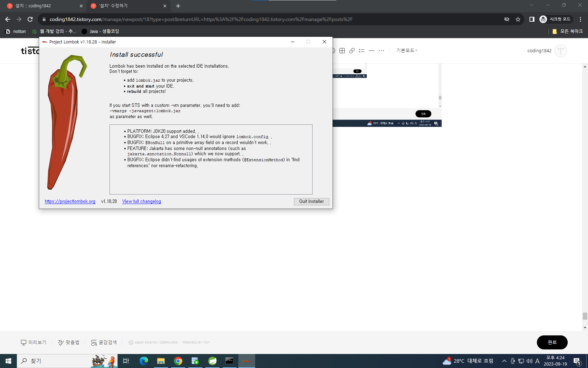Click the taskbar app icon left of Spring
This screenshot has width=588, height=368.
coord(195,361)
